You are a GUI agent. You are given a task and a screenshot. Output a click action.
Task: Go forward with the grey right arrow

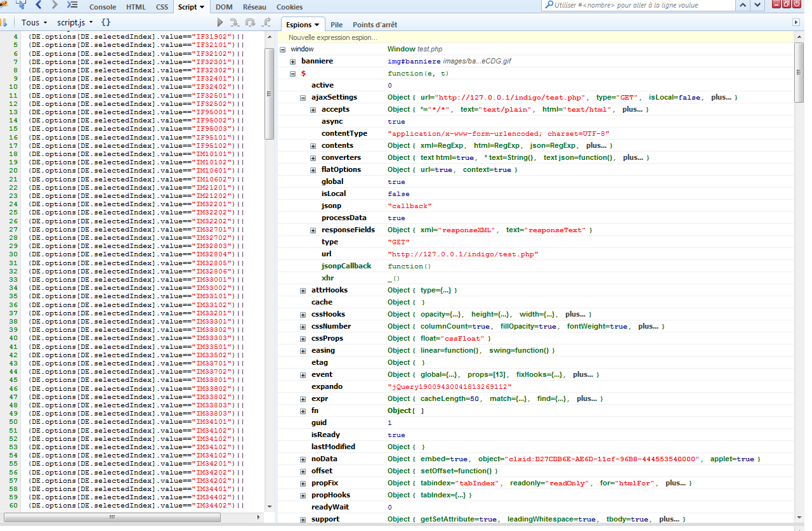point(55,5)
